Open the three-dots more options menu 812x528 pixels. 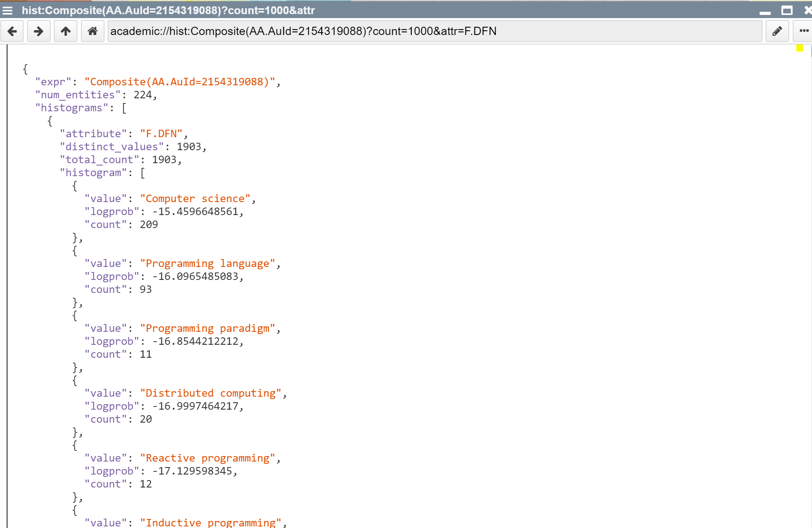[804, 31]
